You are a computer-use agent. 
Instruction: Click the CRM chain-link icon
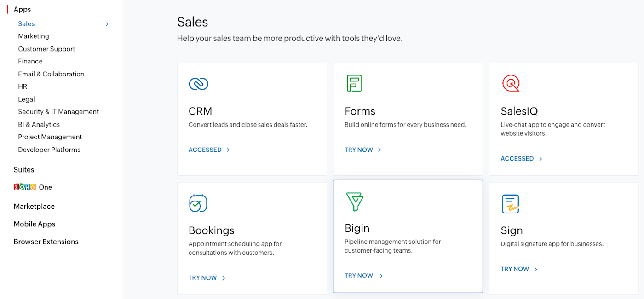198,84
